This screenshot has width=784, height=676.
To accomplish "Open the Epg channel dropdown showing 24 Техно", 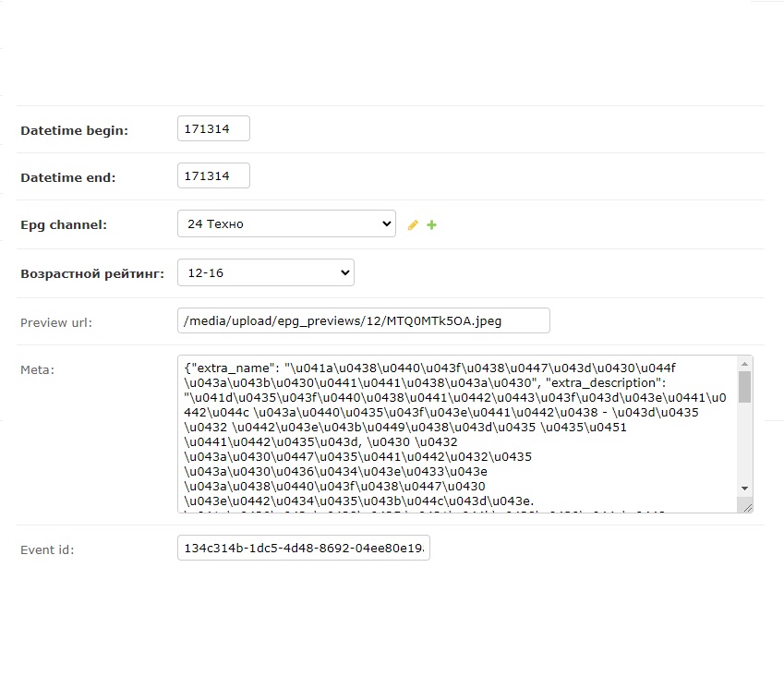I will [286, 223].
